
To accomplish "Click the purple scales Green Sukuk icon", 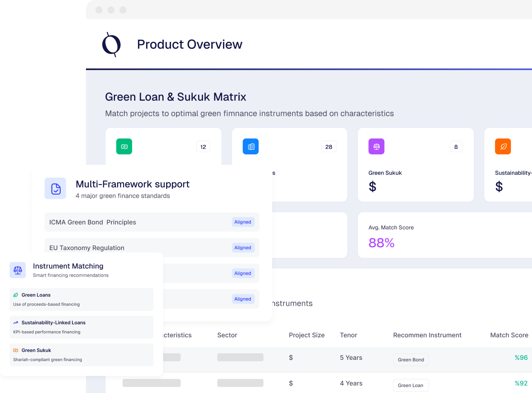I will click(x=376, y=147).
